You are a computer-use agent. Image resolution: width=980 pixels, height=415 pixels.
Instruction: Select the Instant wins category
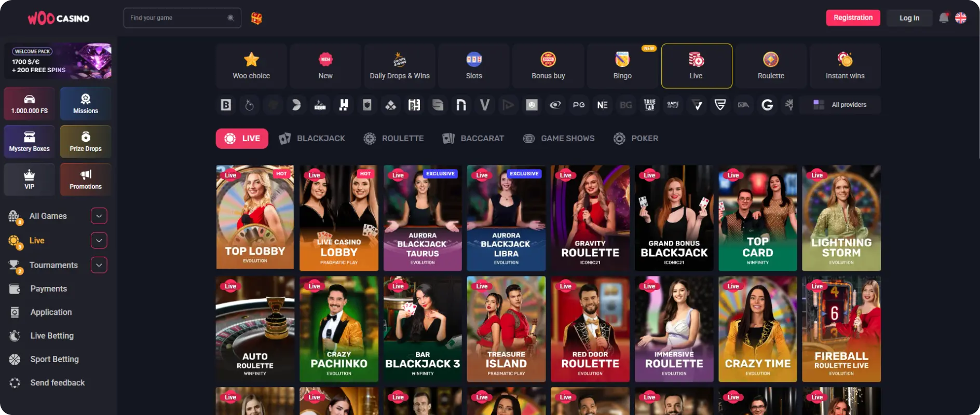(x=845, y=66)
